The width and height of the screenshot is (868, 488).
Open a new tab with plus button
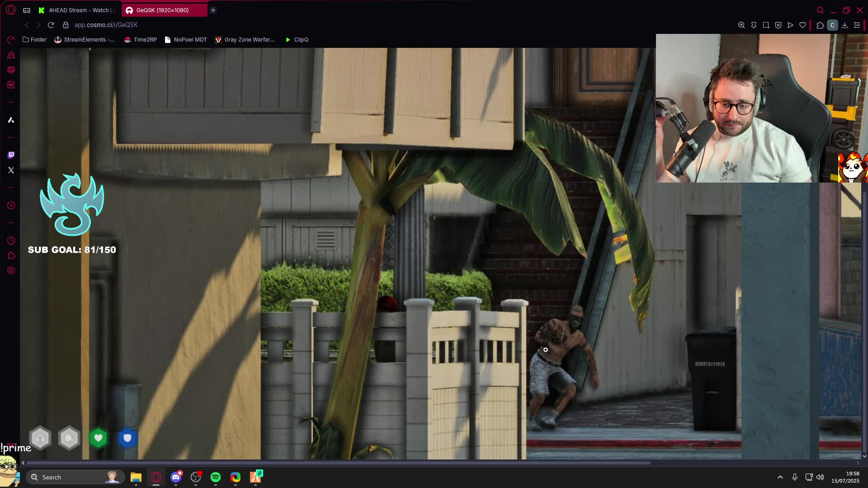213,10
